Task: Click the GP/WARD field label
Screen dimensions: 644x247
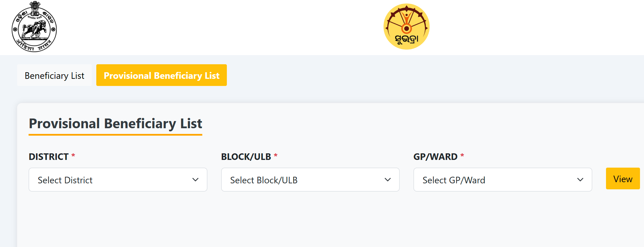Action: pos(435,157)
